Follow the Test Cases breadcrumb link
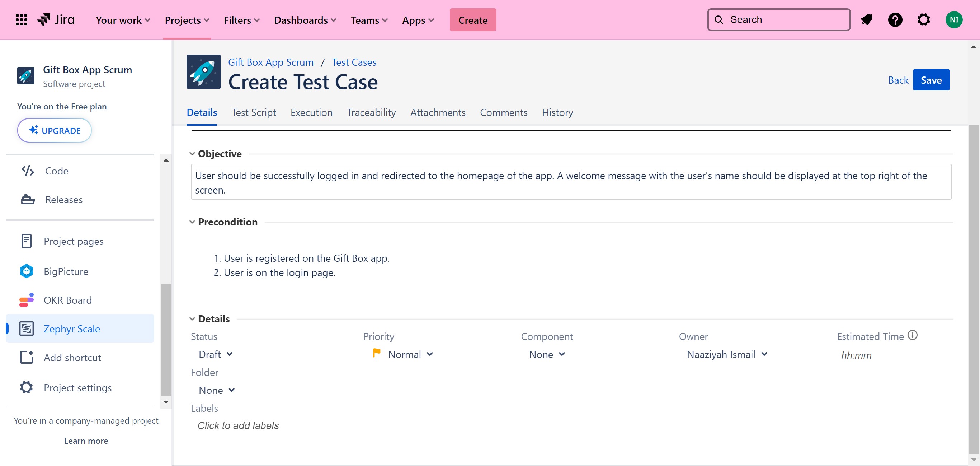980x466 pixels. point(354,62)
